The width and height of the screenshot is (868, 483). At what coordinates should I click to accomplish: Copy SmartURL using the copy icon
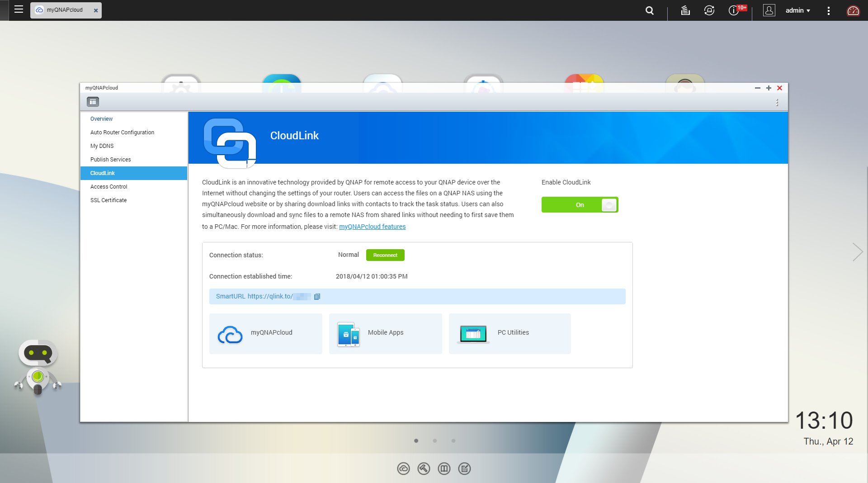pos(317,297)
